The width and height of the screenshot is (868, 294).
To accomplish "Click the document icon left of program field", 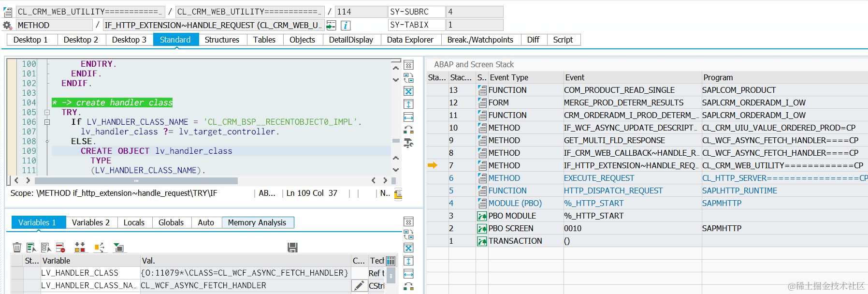I will [8, 12].
